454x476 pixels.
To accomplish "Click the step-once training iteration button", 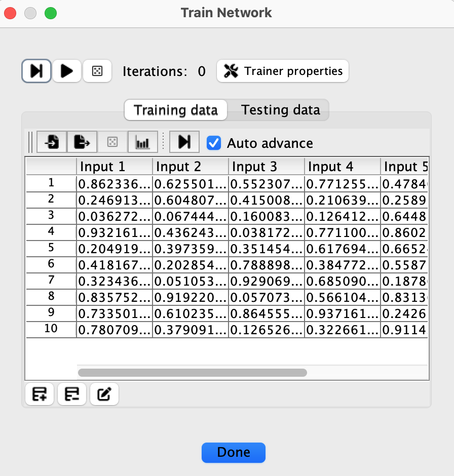I will pos(36,71).
